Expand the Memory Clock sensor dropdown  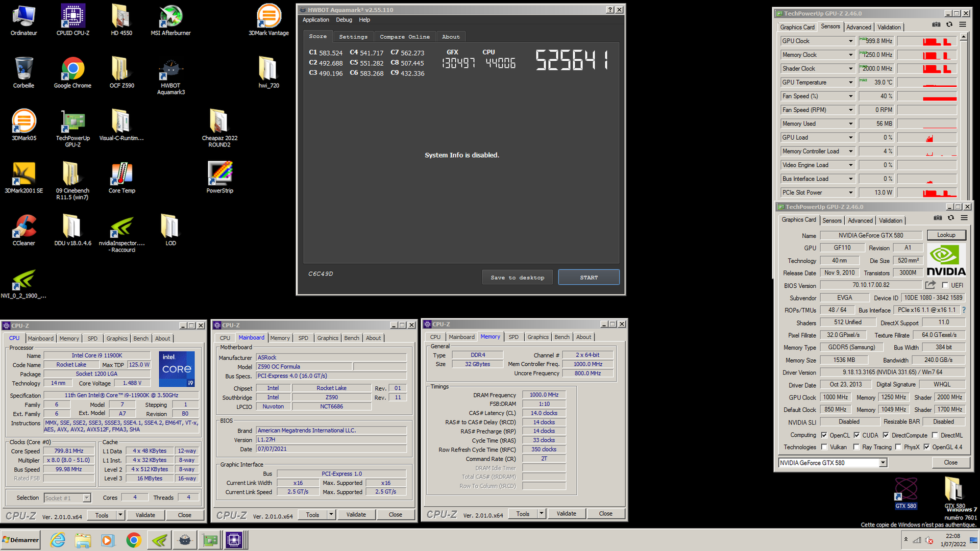point(850,55)
